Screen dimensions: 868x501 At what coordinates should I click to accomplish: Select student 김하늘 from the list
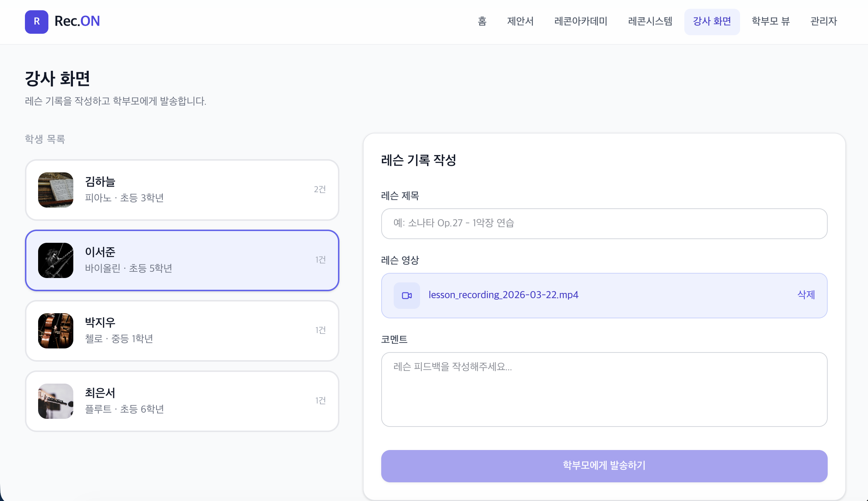click(182, 190)
